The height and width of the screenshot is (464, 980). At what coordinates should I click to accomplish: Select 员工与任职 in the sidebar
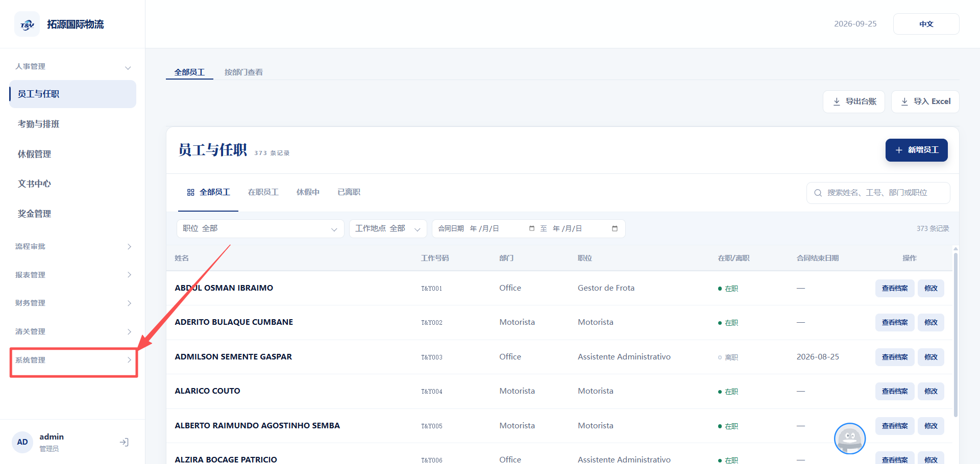pyautogui.click(x=73, y=94)
